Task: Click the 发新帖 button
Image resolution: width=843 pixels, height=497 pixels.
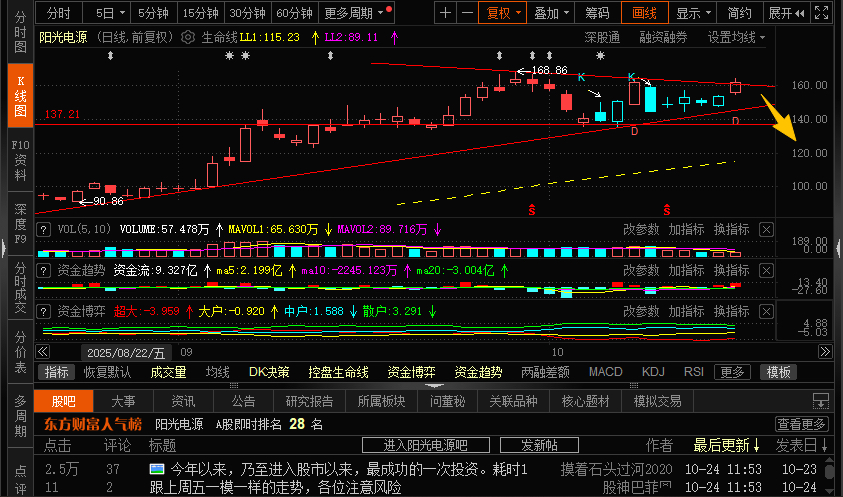Action: click(539, 445)
